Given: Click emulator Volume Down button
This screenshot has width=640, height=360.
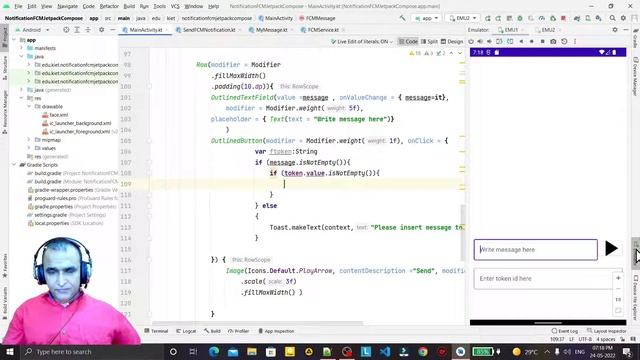Looking at the screenshot, I should coord(489,41).
